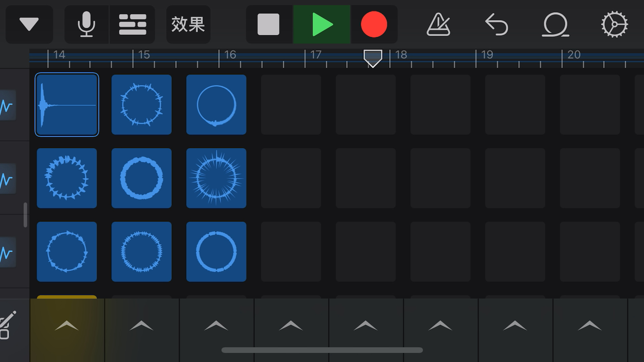This screenshot has width=644, height=362.
Task: Trigger the first column's highlighted yellow chevron
Action: point(67,326)
